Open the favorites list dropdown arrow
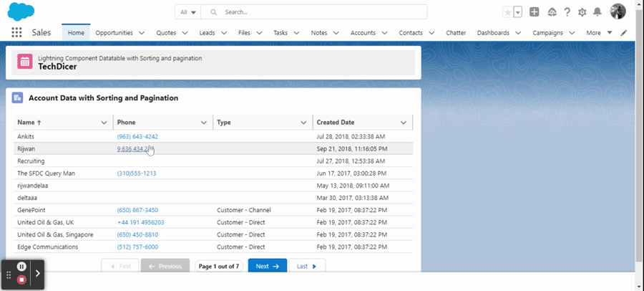 [518, 12]
